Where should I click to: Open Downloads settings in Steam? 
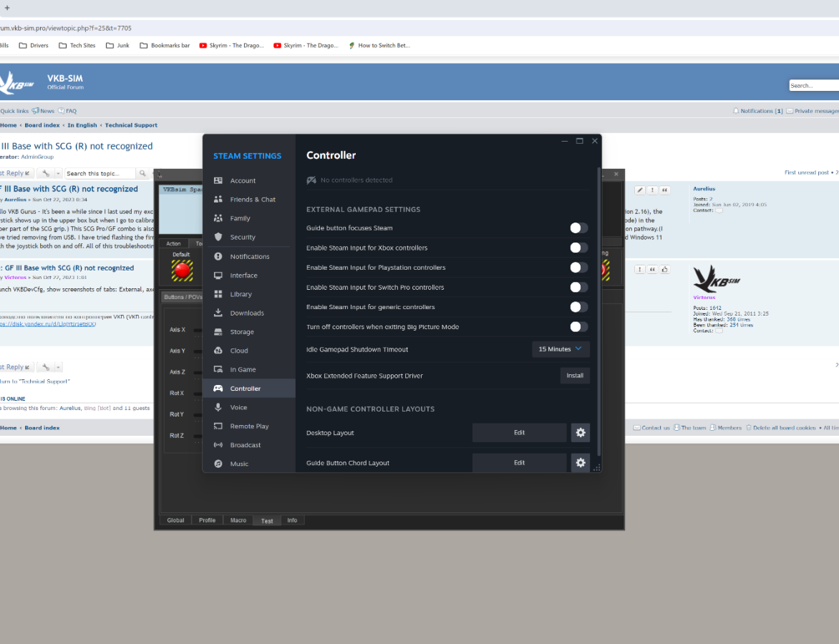249,313
